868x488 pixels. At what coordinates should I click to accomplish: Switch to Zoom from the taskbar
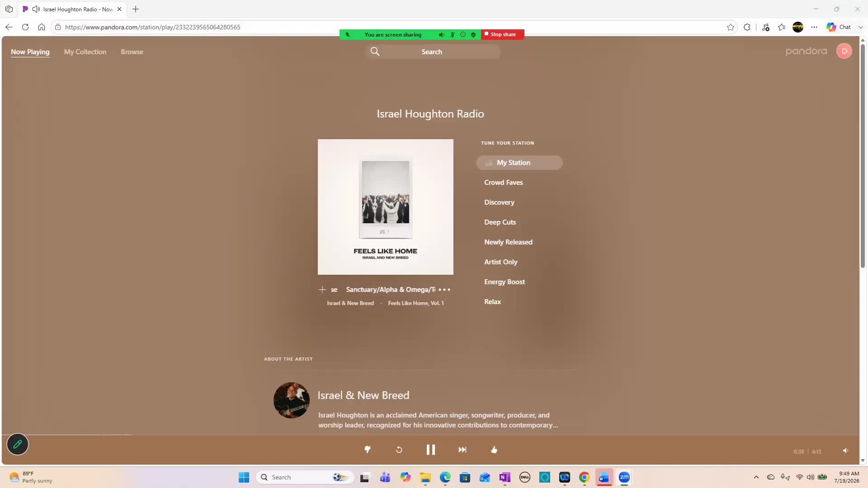[x=624, y=477]
